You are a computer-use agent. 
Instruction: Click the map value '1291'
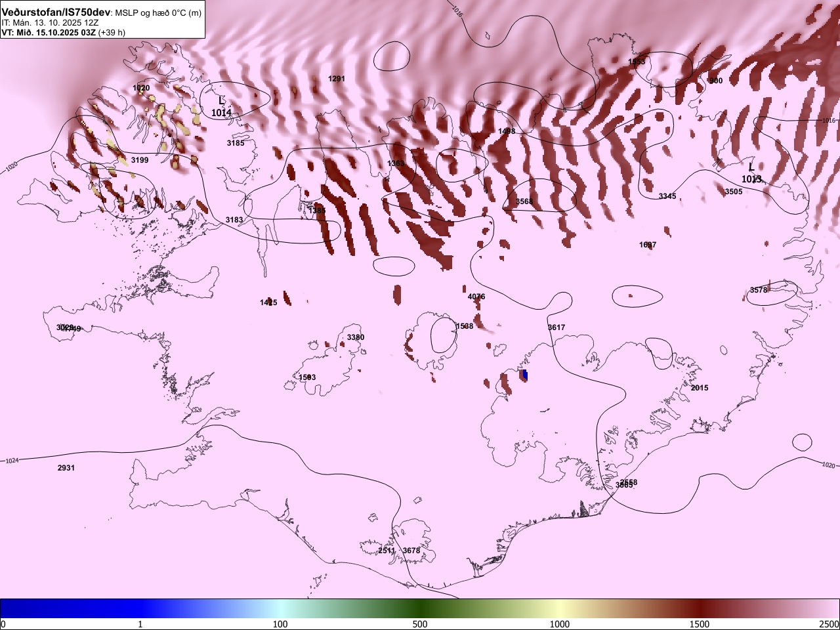[337, 79]
